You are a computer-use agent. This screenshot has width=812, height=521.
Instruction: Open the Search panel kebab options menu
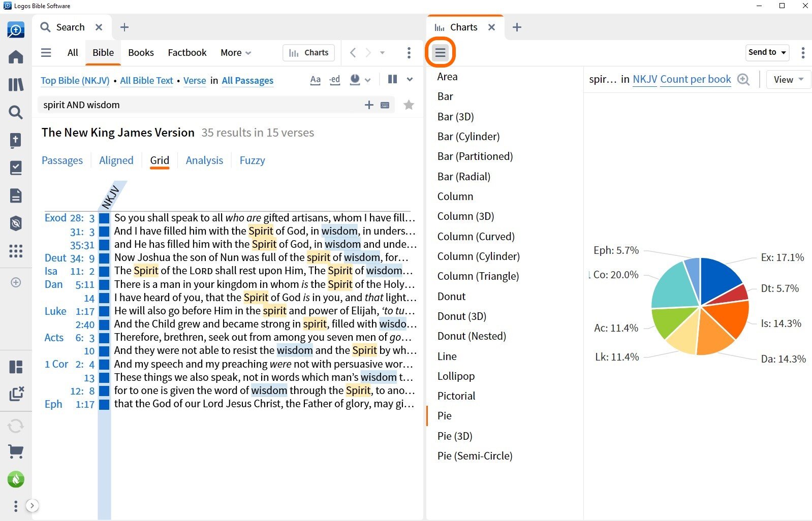pyautogui.click(x=409, y=53)
